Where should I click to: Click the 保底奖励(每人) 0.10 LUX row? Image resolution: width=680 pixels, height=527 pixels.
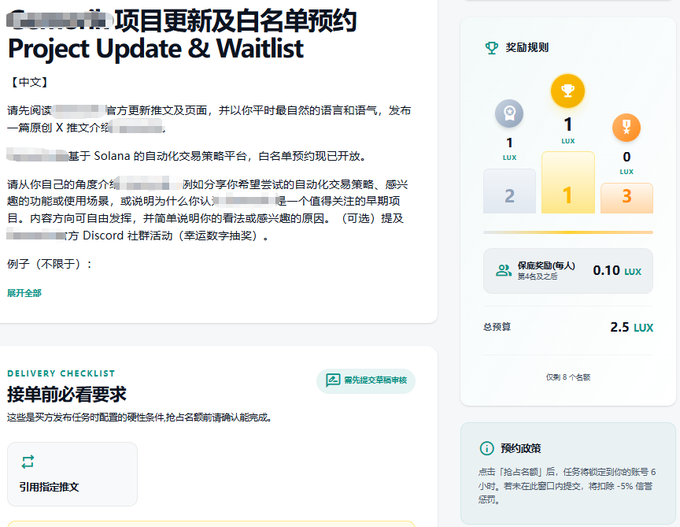click(x=568, y=271)
